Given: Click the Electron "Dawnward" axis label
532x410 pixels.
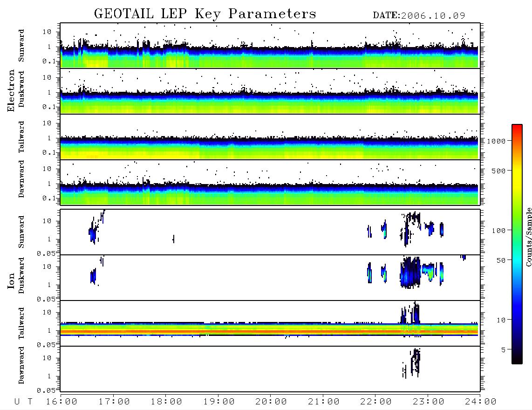Looking at the screenshot, I should pyautogui.click(x=21, y=179).
